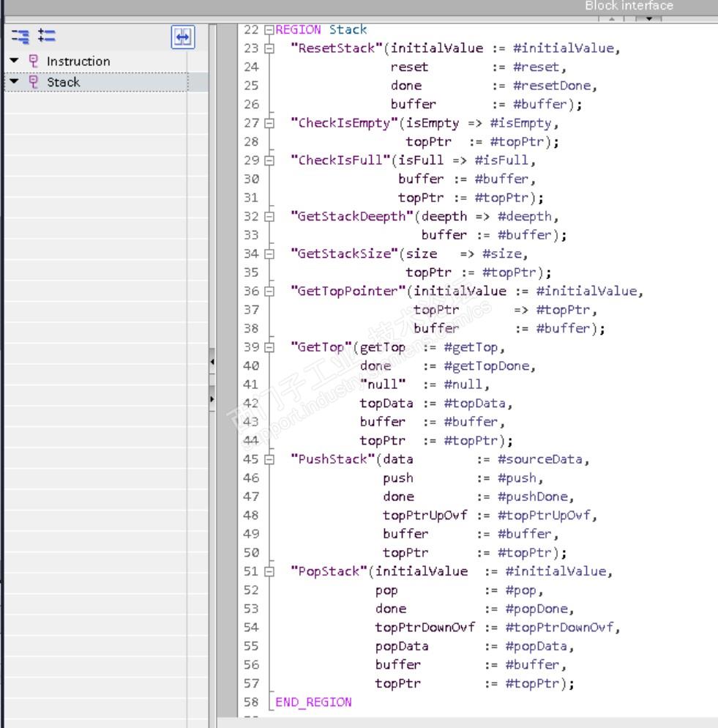Click line number 23 in gutter

coord(250,48)
